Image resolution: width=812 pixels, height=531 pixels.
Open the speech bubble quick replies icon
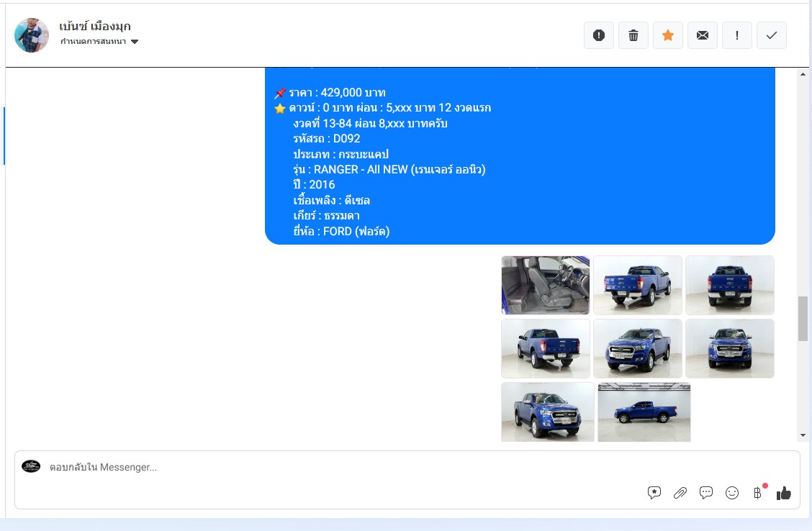click(x=706, y=493)
